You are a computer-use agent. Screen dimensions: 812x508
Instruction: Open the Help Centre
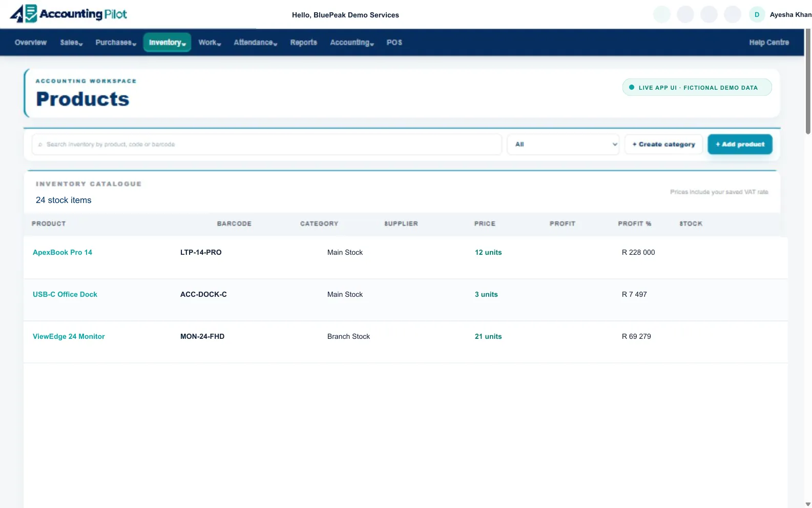pos(768,43)
